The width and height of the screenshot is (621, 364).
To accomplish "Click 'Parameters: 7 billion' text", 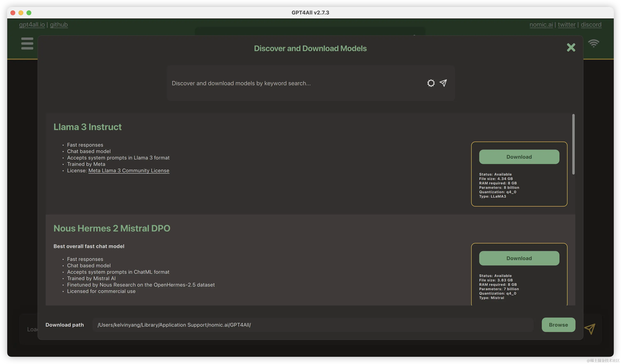I will (499, 289).
